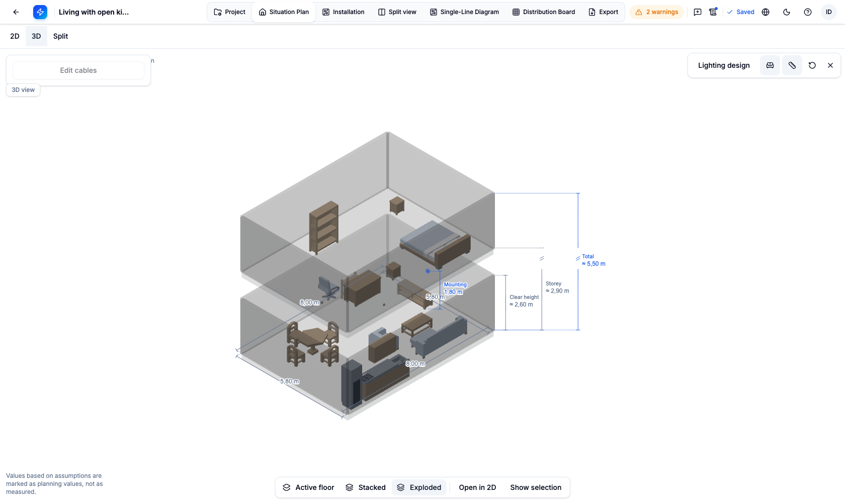Click Show selection button
The width and height of the screenshot is (845, 504).
pyautogui.click(x=536, y=487)
